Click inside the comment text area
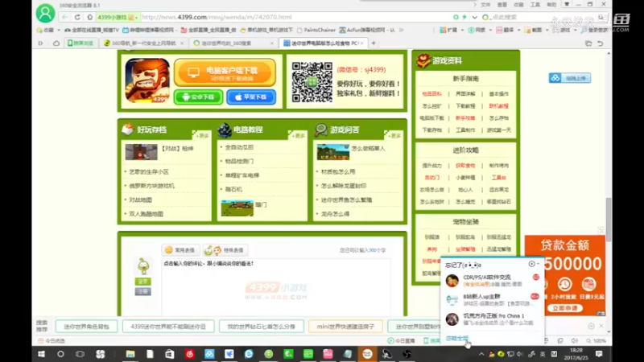The image size is (644, 362). click(276, 287)
